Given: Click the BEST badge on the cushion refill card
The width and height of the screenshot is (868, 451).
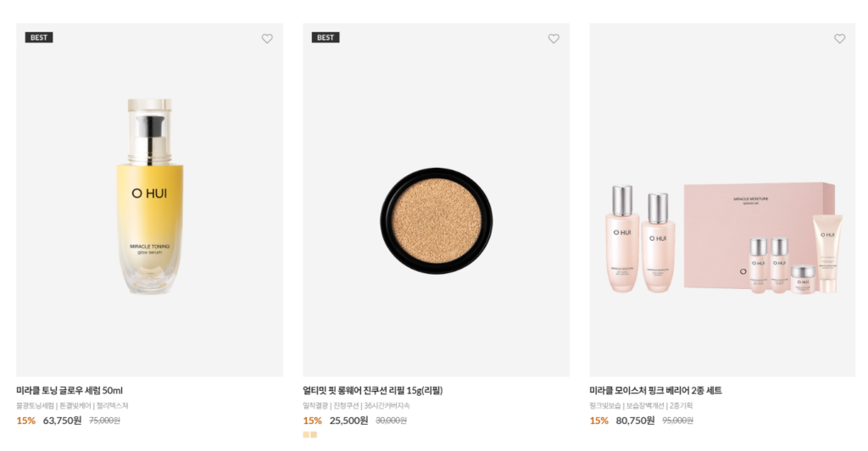Looking at the screenshot, I should point(325,37).
